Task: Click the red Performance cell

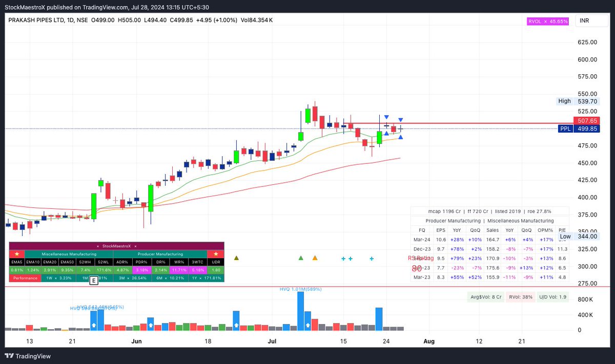Action: tap(25, 278)
